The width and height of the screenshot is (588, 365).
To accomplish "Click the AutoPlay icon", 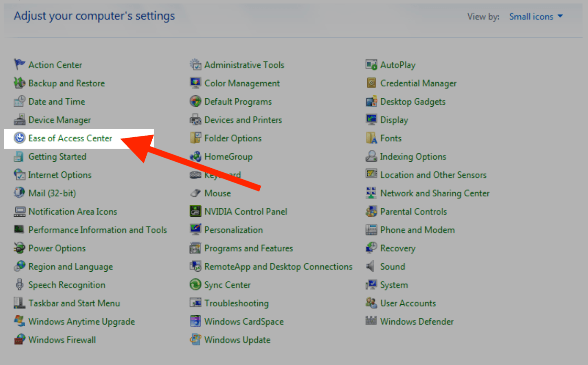I will (x=371, y=64).
